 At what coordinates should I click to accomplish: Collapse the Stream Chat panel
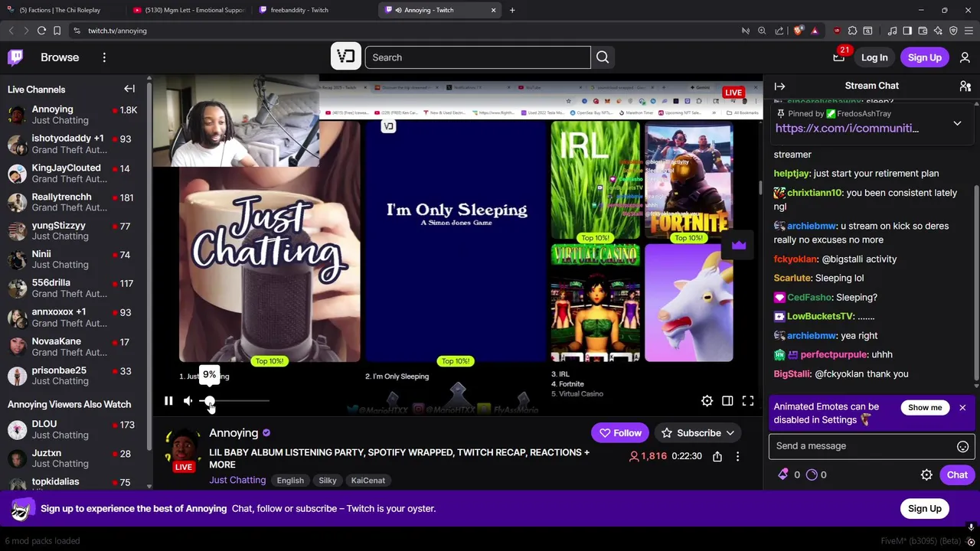pos(779,86)
